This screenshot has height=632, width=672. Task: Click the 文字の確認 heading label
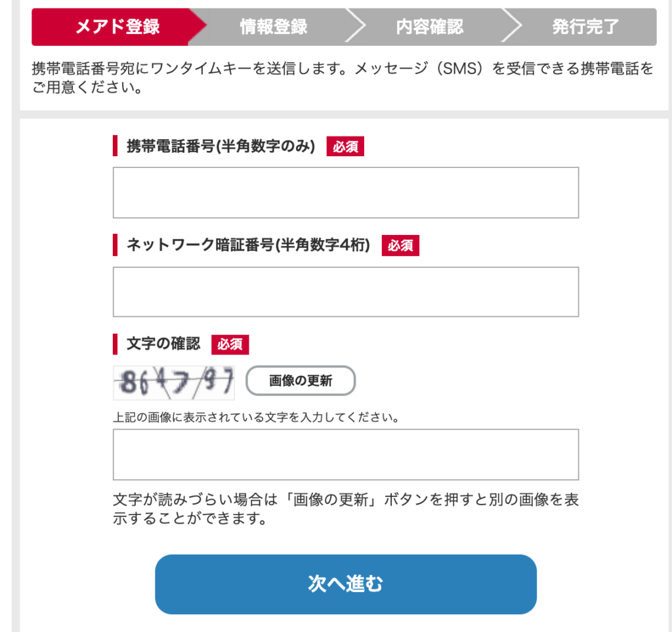pyautogui.click(x=163, y=344)
